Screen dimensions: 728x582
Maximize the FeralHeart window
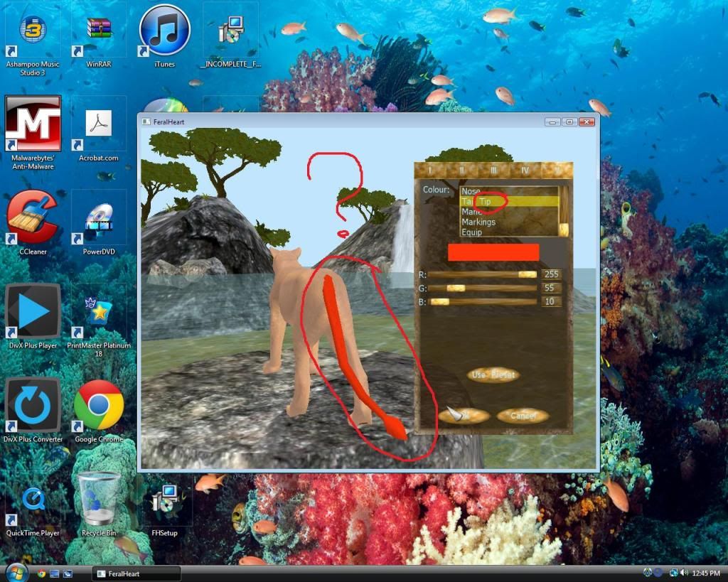569,122
